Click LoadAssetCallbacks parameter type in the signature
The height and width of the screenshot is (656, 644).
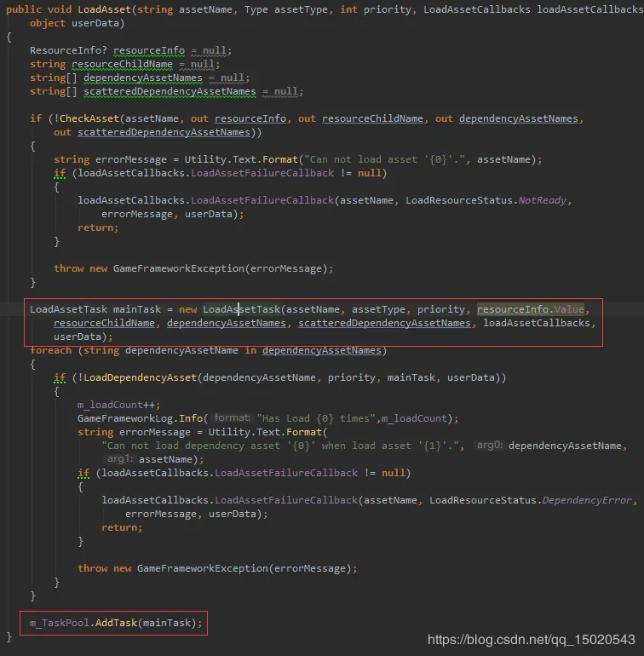477,9
